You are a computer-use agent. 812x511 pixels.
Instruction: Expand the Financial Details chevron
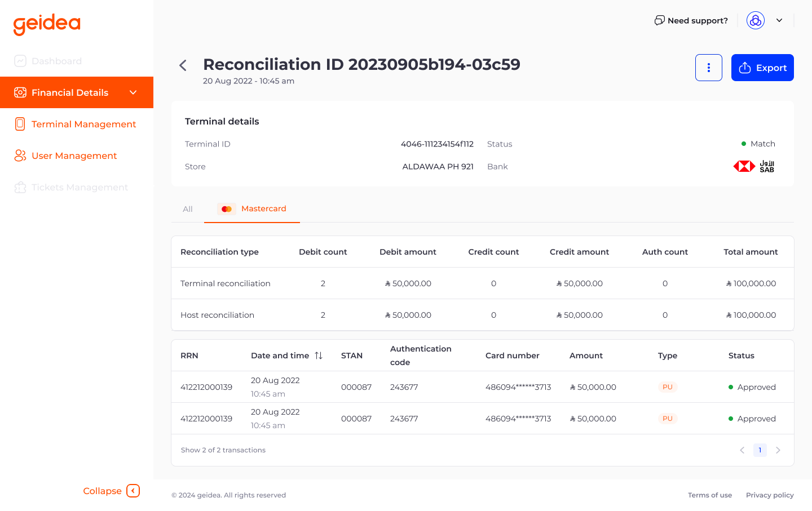(133, 92)
